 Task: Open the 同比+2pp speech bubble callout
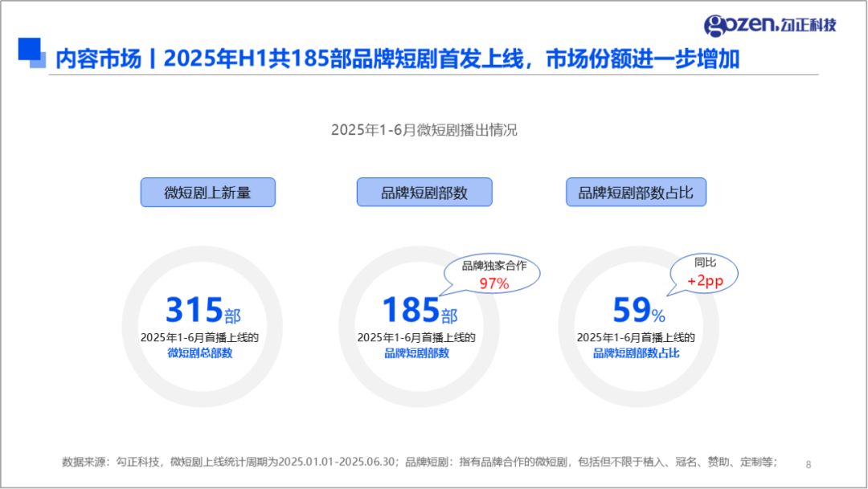[x=702, y=273]
